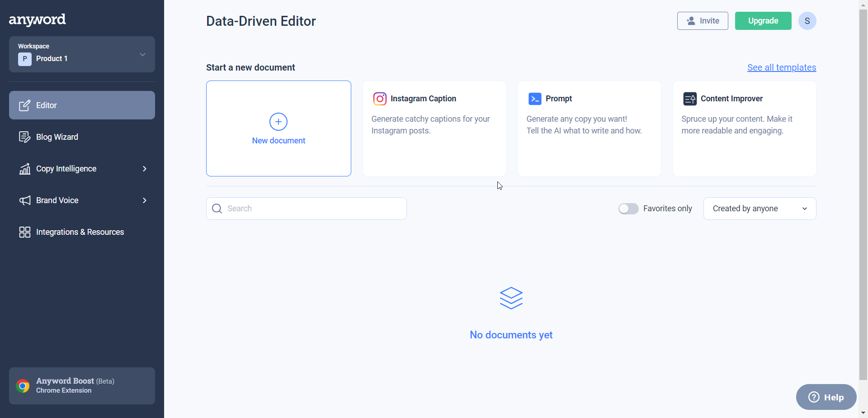Click the Search documents field

tap(306, 208)
